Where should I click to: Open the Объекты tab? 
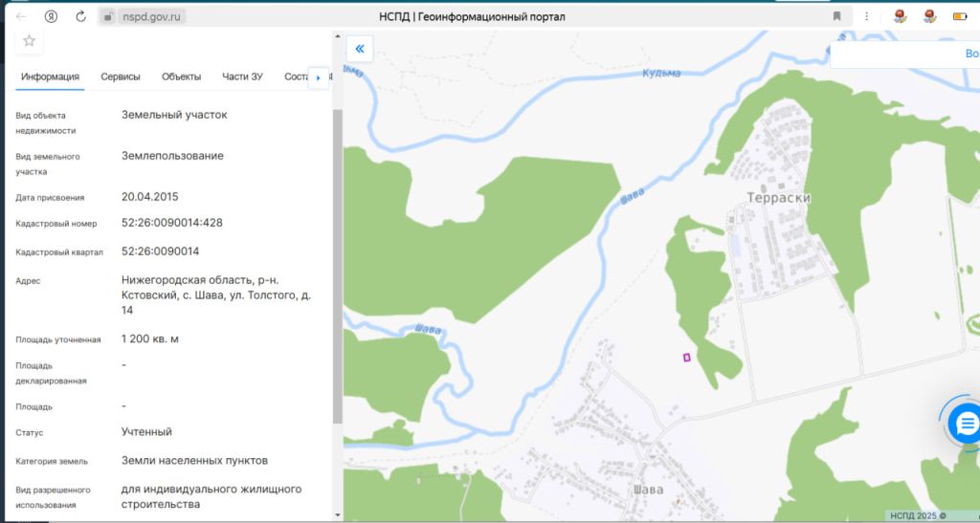tap(181, 76)
